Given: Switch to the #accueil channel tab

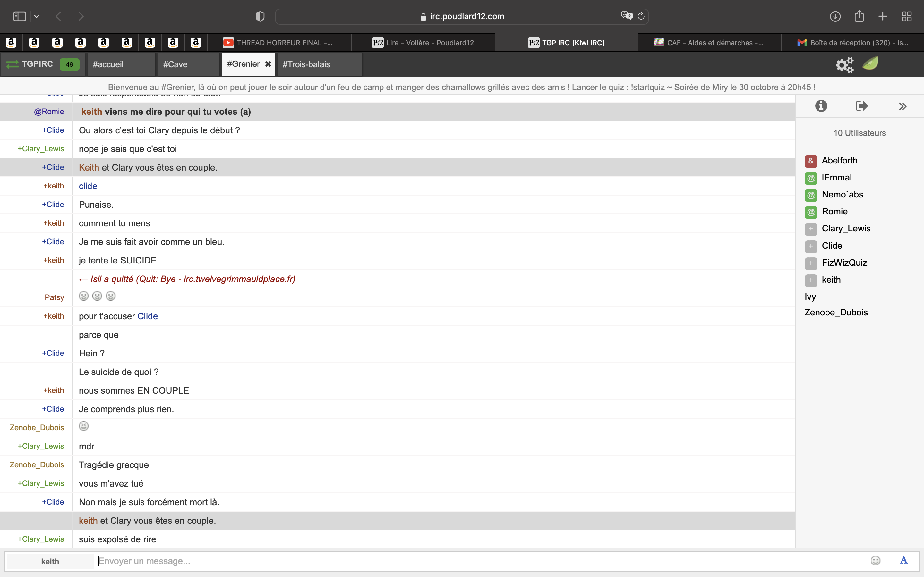Looking at the screenshot, I should tap(108, 64).
